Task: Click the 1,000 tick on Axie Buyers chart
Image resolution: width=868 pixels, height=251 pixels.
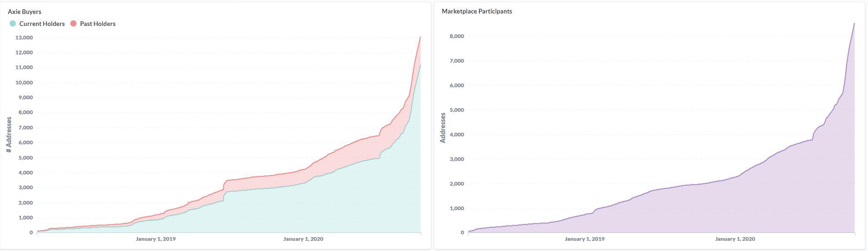Action: [x=25, y=218]
